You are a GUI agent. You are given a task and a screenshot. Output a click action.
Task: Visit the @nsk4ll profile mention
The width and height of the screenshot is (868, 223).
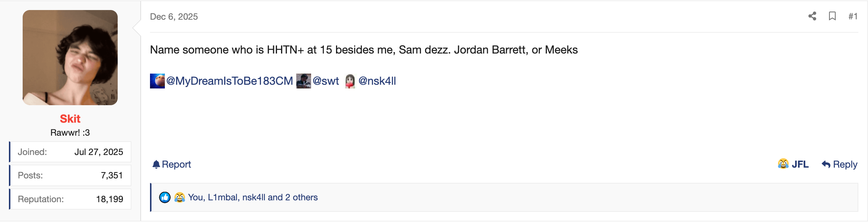tap(377, 81)
